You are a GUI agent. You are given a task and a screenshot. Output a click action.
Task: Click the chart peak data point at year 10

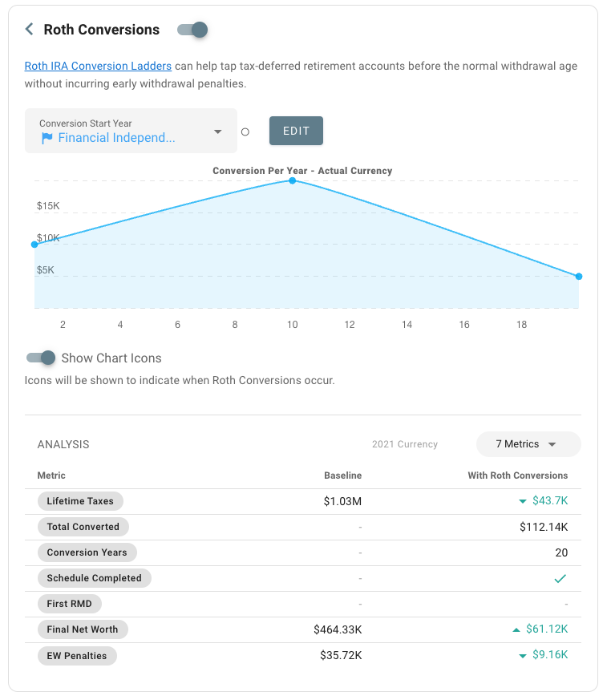coord(292,181)
